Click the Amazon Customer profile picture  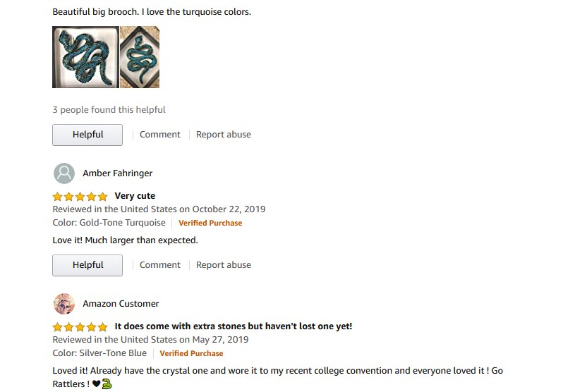tap(64, 304)
